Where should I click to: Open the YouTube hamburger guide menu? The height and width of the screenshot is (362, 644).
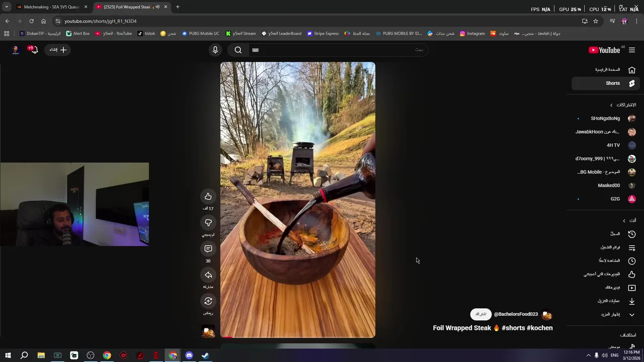632,50
